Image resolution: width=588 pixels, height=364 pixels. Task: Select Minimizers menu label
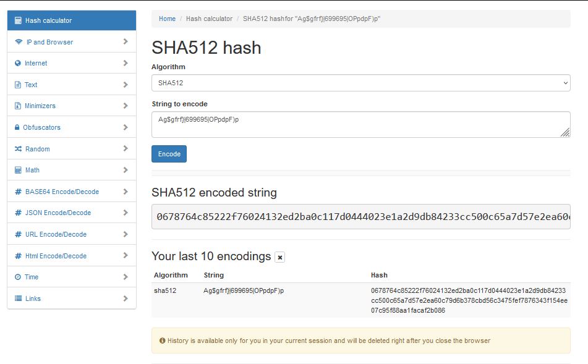(x=40, y=106)
